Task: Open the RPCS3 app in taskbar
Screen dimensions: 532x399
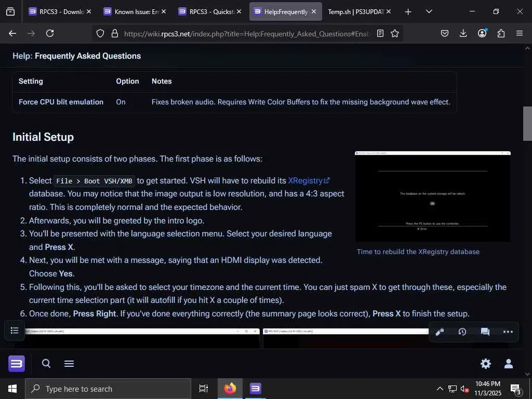Action: 256,389
